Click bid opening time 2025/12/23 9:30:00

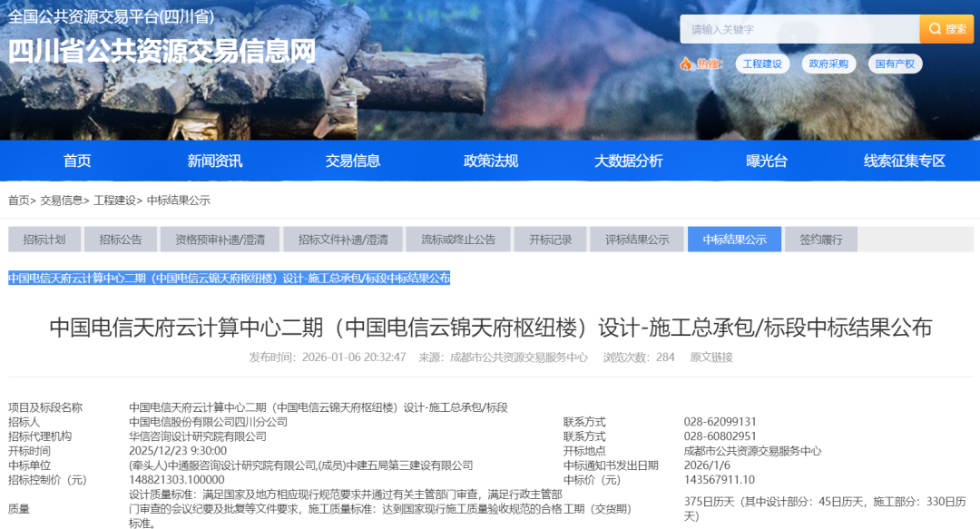click(178, 451)
